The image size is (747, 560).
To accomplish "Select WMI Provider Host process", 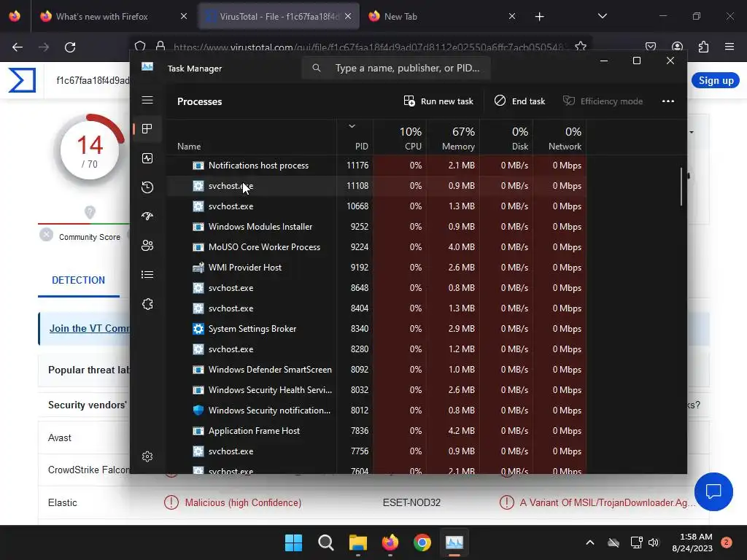I will point(376,268).
